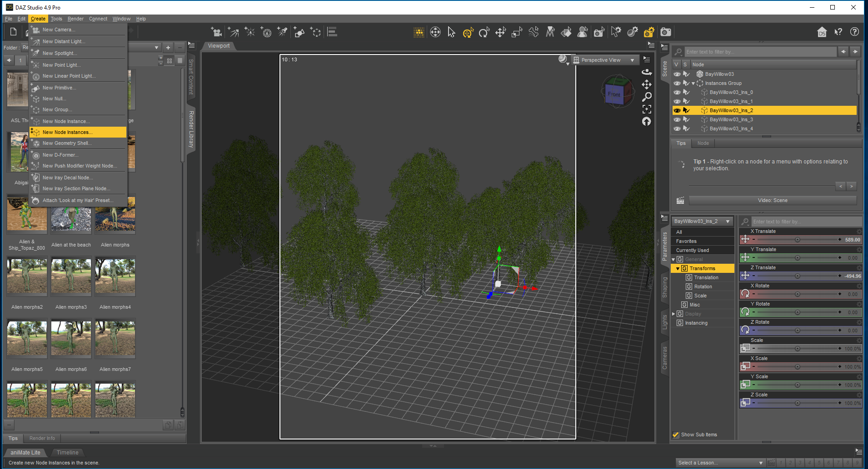Click the Scene pane filter text field

(760, 52)
